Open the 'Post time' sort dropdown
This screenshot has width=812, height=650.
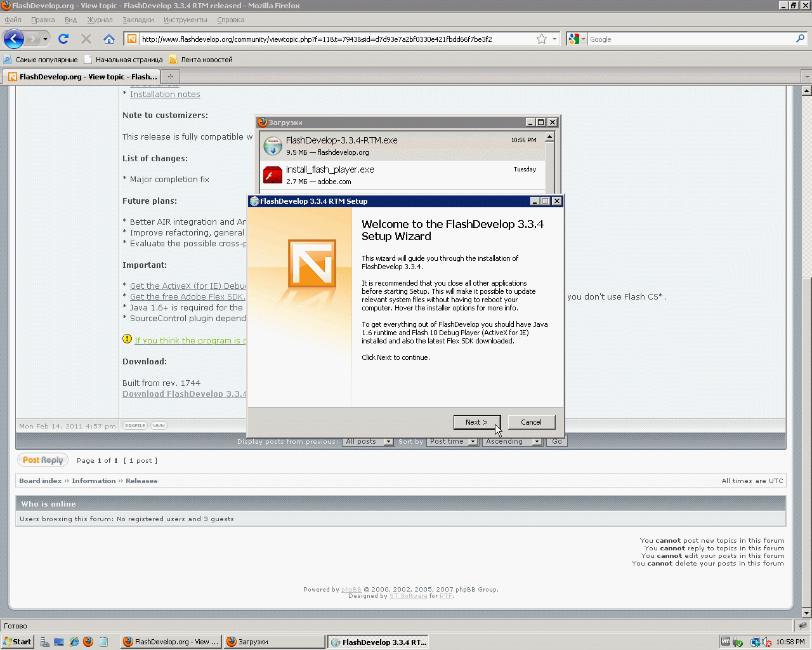point(452,441)
